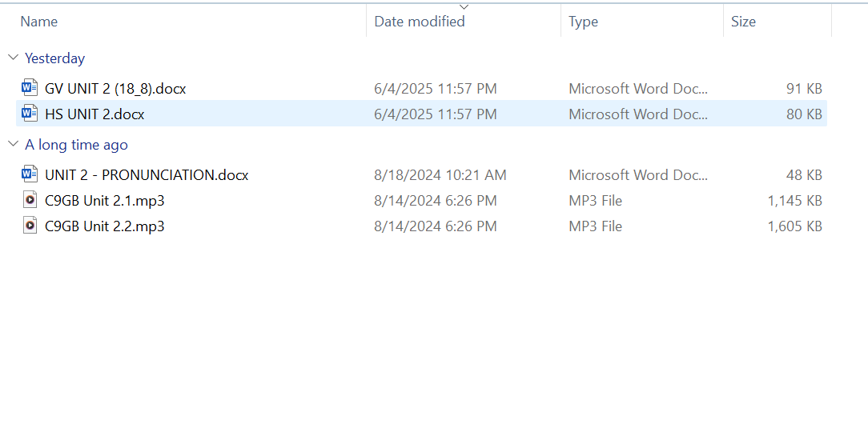Select the file name C9GB Unit 2.2.mp3
This screenshot has height=428, width=868.
tap(104, 226)
